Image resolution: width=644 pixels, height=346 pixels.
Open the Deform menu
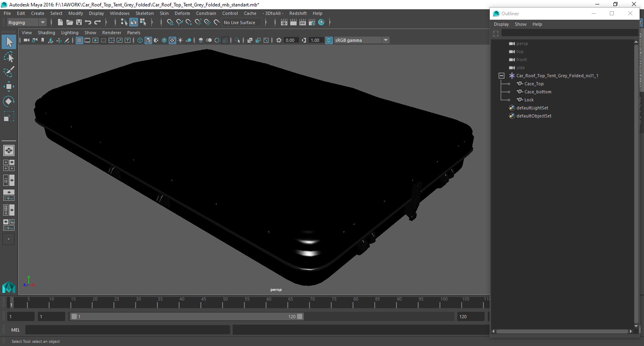(x=182, y=13)
